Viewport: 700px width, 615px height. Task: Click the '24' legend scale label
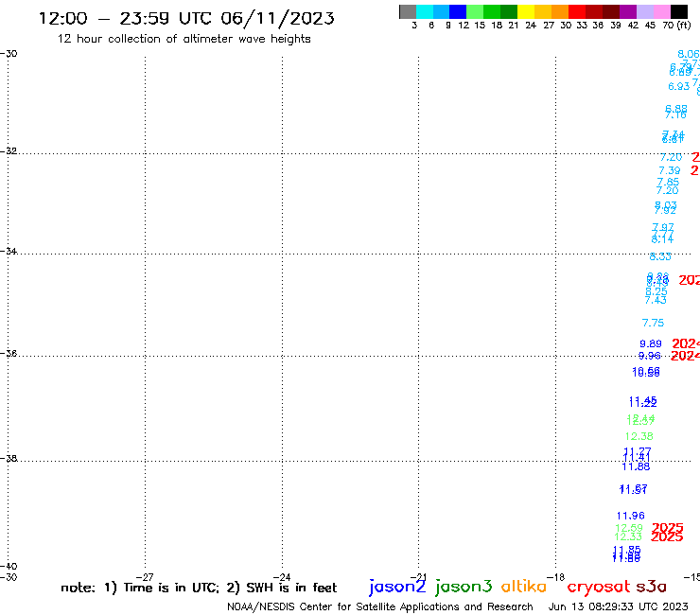coord(531,26)
